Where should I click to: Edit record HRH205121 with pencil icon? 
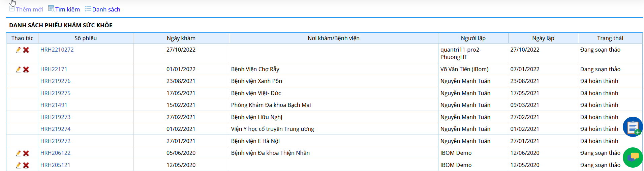(18, 165)
